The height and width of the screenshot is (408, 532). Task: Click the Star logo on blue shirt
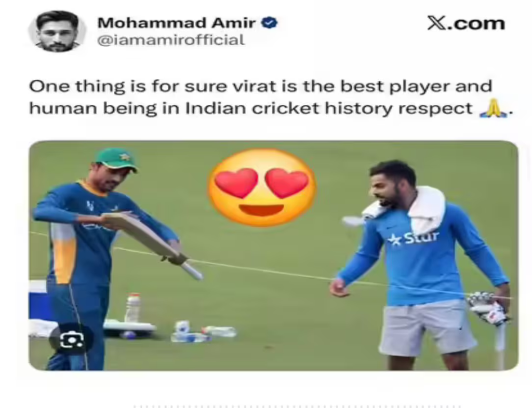[x=413, y=238]
